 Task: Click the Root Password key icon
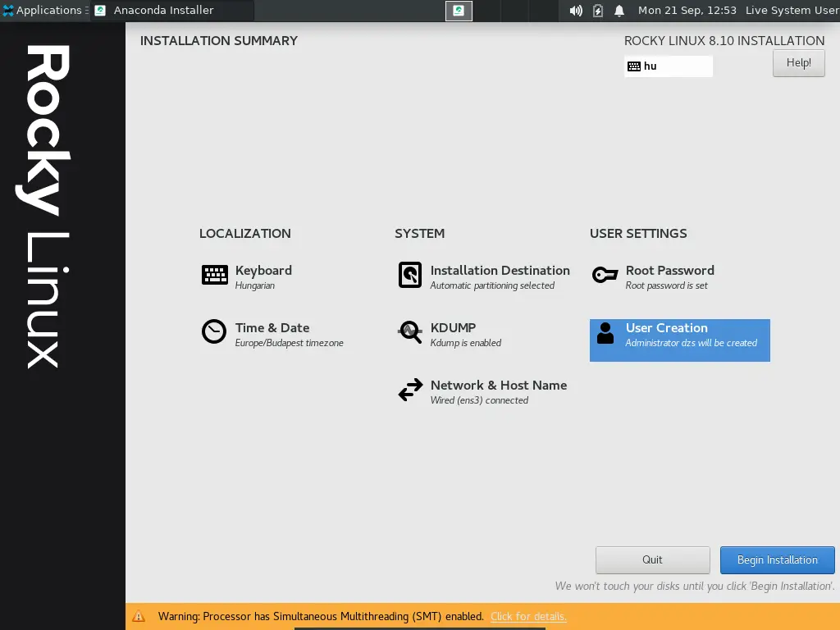click(x=605, y=275)
